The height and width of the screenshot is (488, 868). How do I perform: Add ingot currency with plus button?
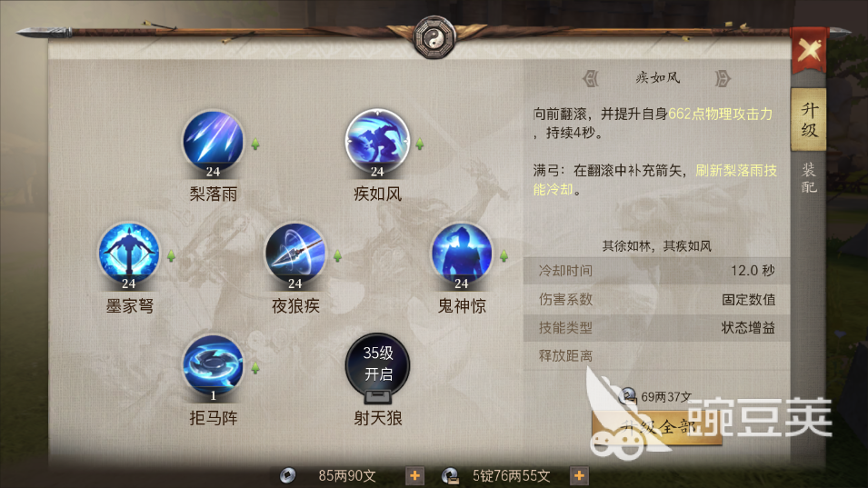(x=579, y=475)
